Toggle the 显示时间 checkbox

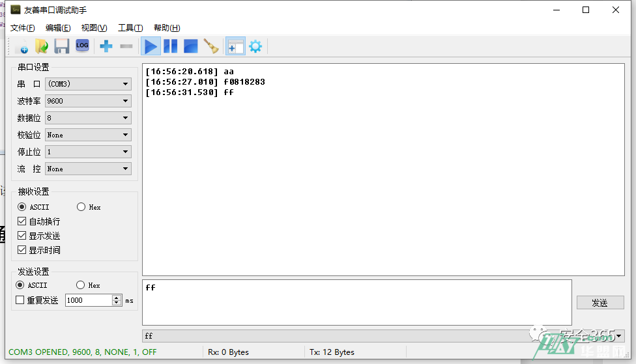(22, 250)
